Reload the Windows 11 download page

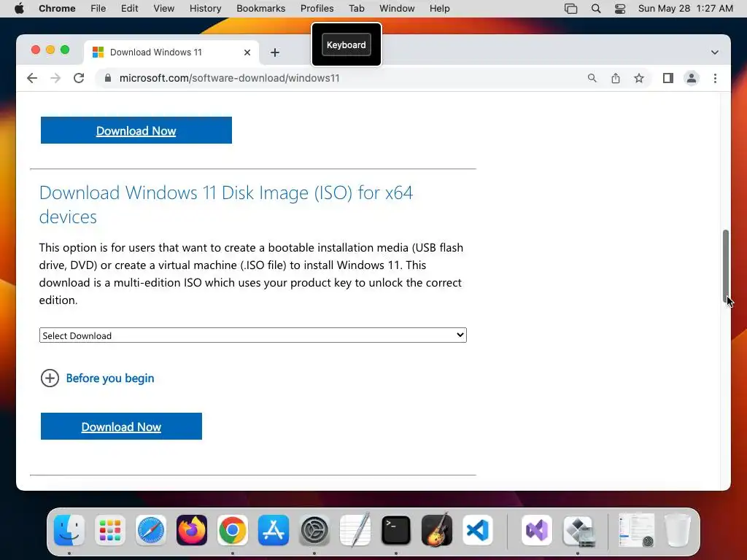click(x=79, y=78)
